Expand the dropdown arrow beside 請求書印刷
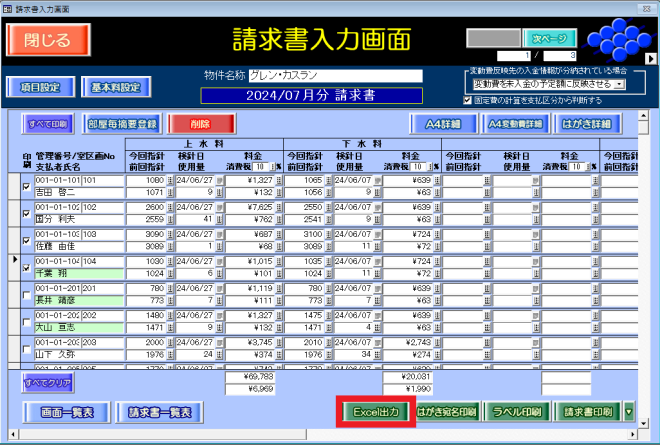Screen dimensions: 660x445 629,411
